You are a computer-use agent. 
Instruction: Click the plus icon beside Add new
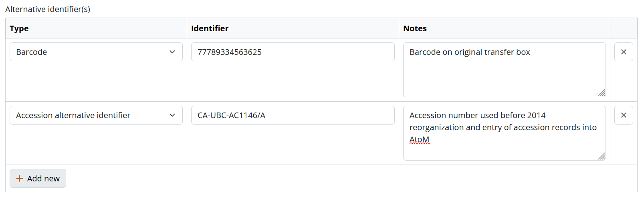click(x=19, y=179)
